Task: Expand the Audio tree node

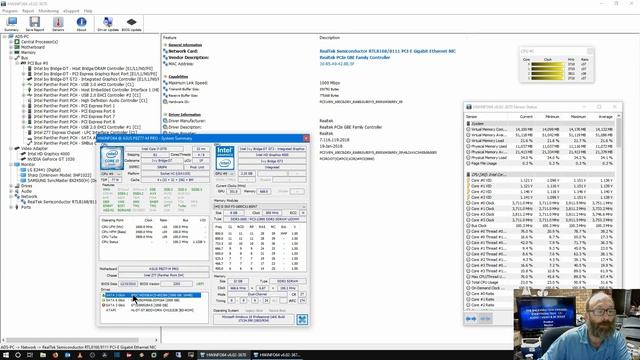Action: click(x=11, y=191)
